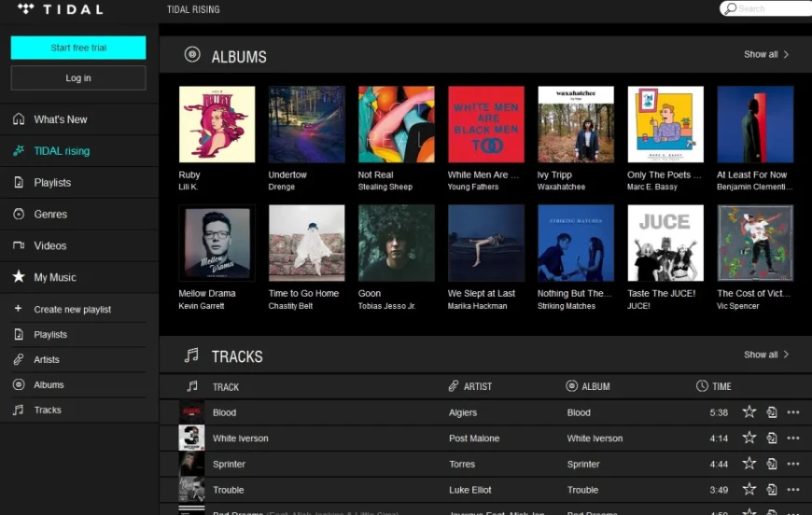Image resolution: width=812 pixels, height=515 pixels.
Task: Open more options for Trouble track
Action: pos(793,490)
